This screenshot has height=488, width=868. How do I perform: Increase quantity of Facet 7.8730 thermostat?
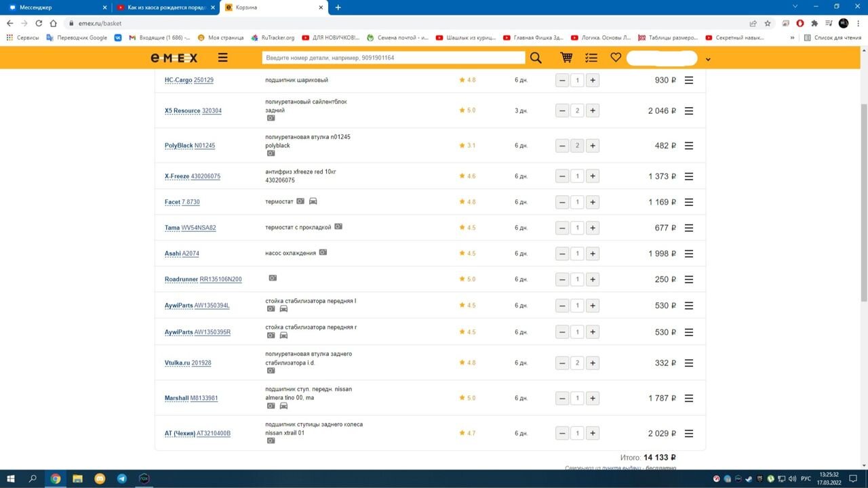coord(593,202)
